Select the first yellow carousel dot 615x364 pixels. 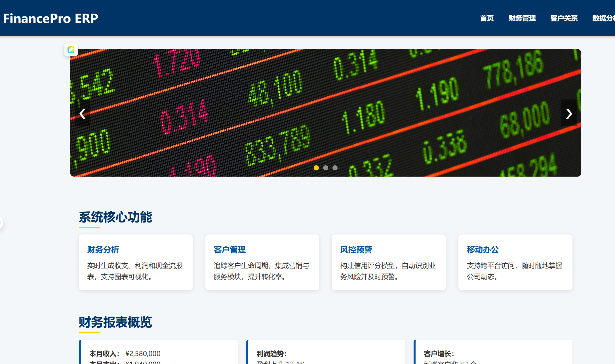point(316,168)
